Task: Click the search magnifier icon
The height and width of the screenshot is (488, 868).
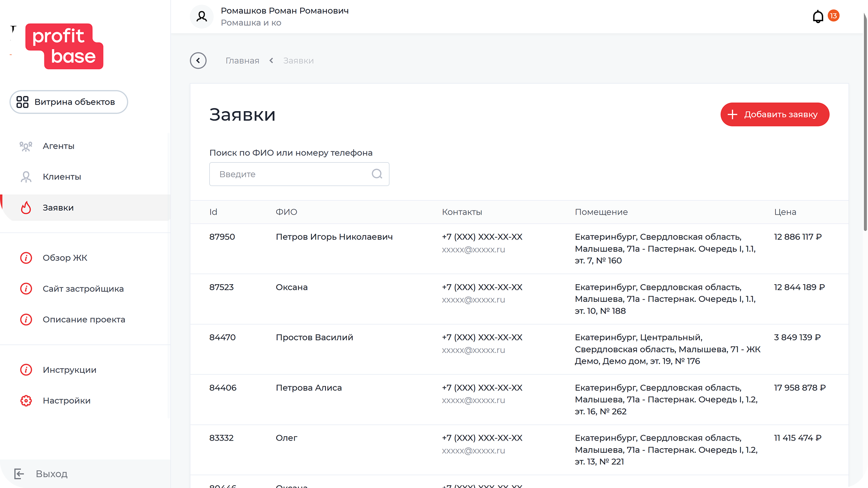Action: pyautogui.click(x=377, y=174)
